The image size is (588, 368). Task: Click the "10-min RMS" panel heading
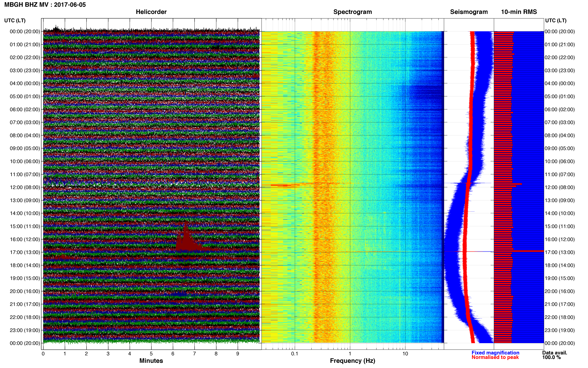[519, 12]
